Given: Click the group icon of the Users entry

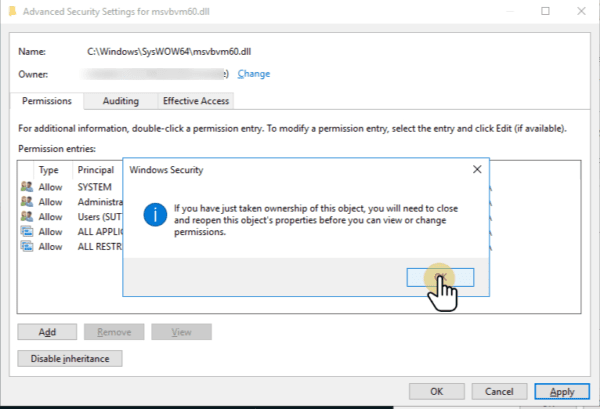Looking at the screenshot, I should pyautogui.click(x=26, y=217).
